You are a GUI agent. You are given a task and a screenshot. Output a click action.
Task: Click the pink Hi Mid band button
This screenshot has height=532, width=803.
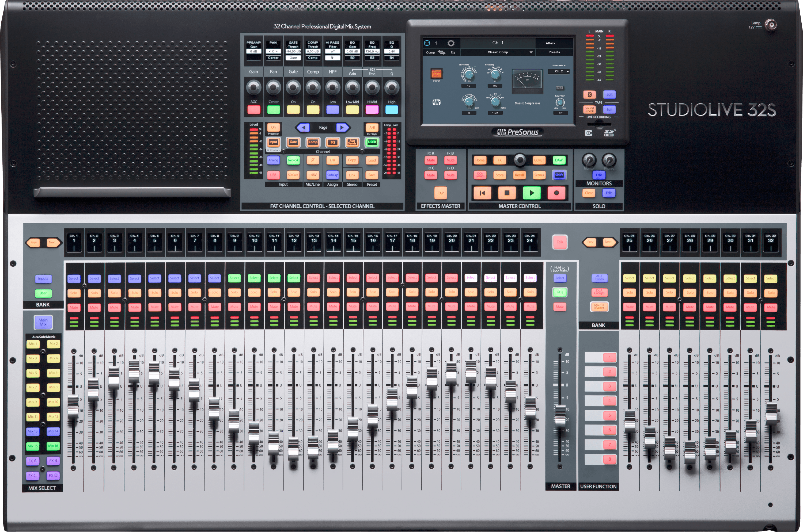(x=372, y=110)
